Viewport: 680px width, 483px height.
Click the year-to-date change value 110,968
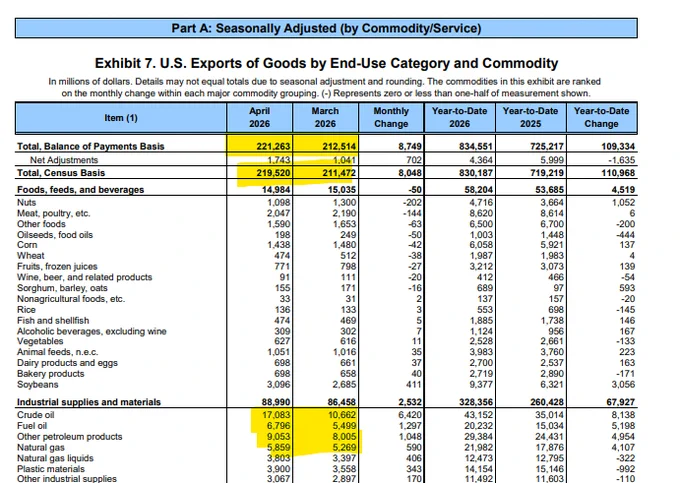618,173
